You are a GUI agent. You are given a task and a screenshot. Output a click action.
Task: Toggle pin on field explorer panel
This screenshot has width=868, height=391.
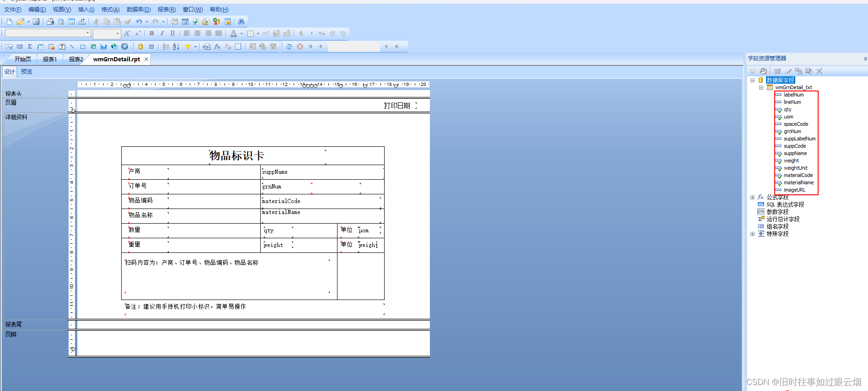[865, 59]
